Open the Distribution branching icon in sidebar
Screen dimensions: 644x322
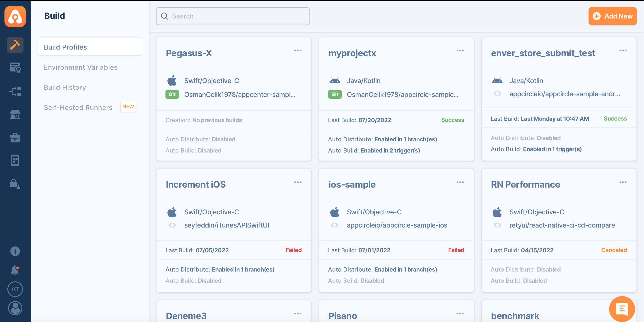15,91
